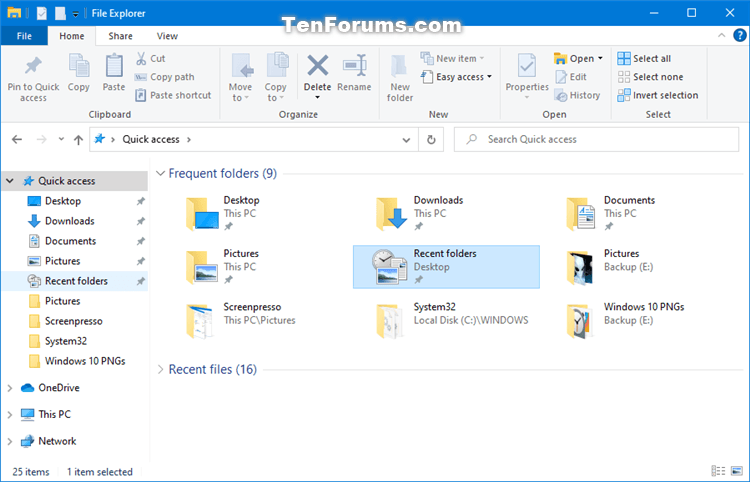Select Screenpresso in navigation pane
750x482 pixels.
coord(75,321)
